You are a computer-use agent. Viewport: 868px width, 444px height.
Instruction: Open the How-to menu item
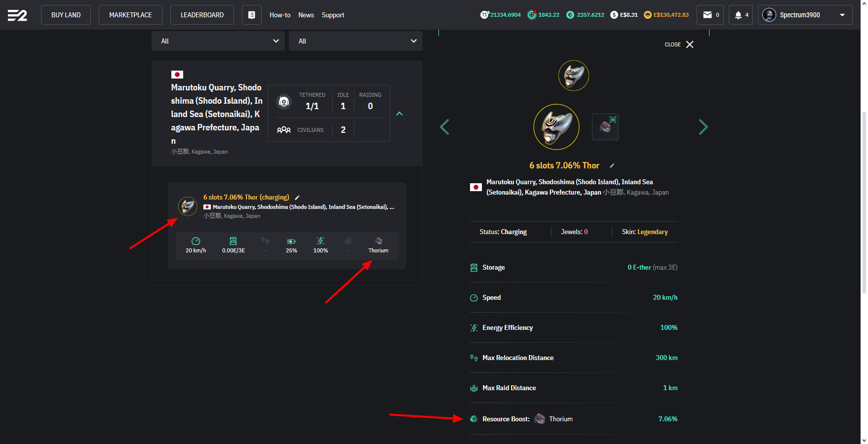(279, 15)
